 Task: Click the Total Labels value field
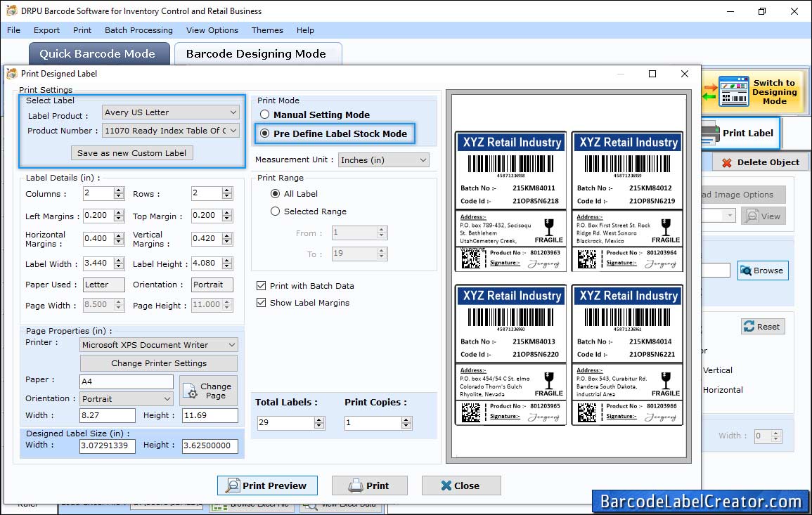pyautogui.click(x=285, y=423)
